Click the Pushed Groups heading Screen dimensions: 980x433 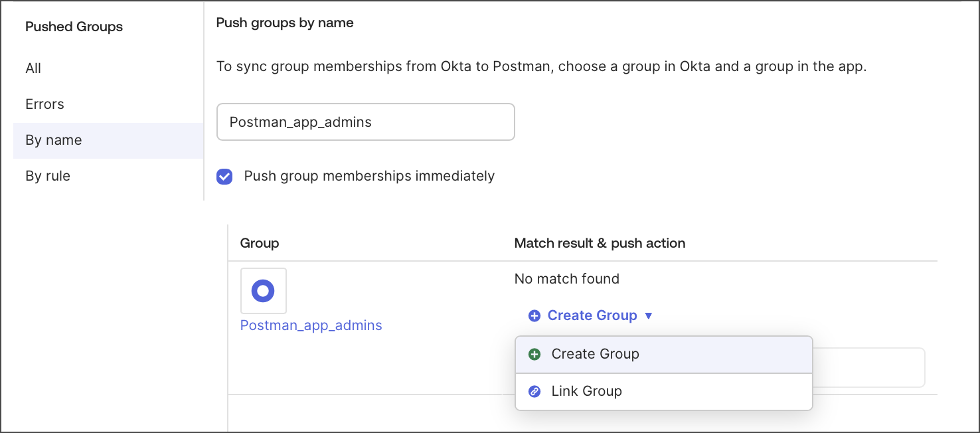click(x=74, y=27)
